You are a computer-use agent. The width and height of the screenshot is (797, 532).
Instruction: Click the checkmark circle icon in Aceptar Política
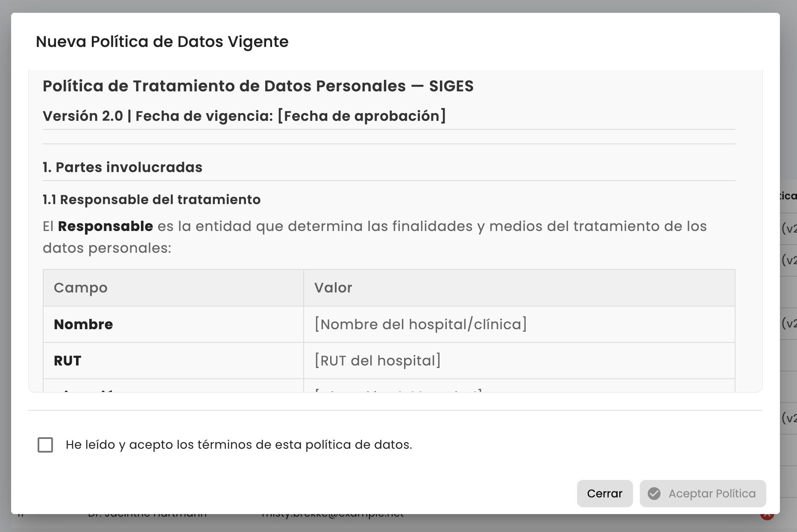(x=654, y=494)
